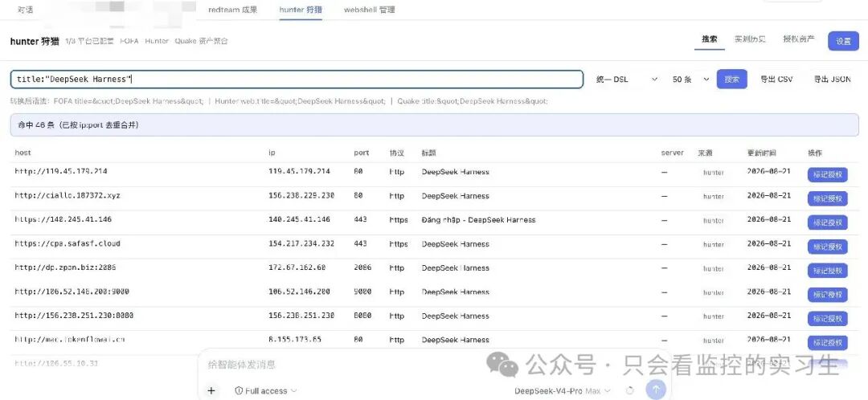Click the blue 搜索 search button
This screenshot has height=400, width=868.
[x=732, y=79]
